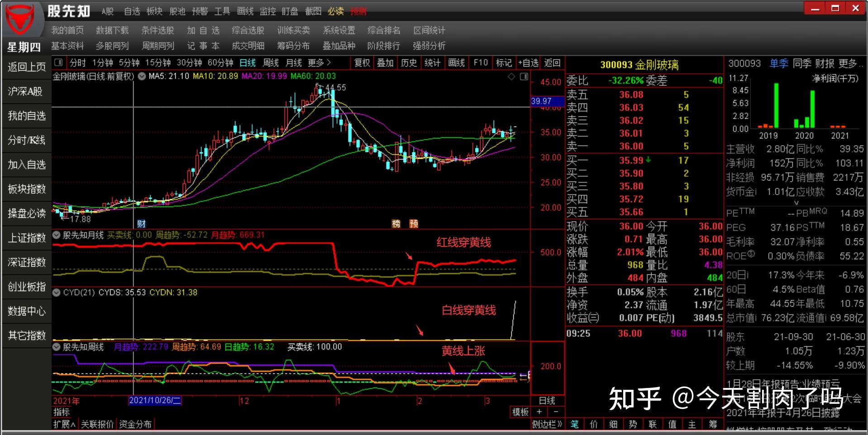Select the 30分钟 period
The image size is (868, 435).
(x=189, y=62)
